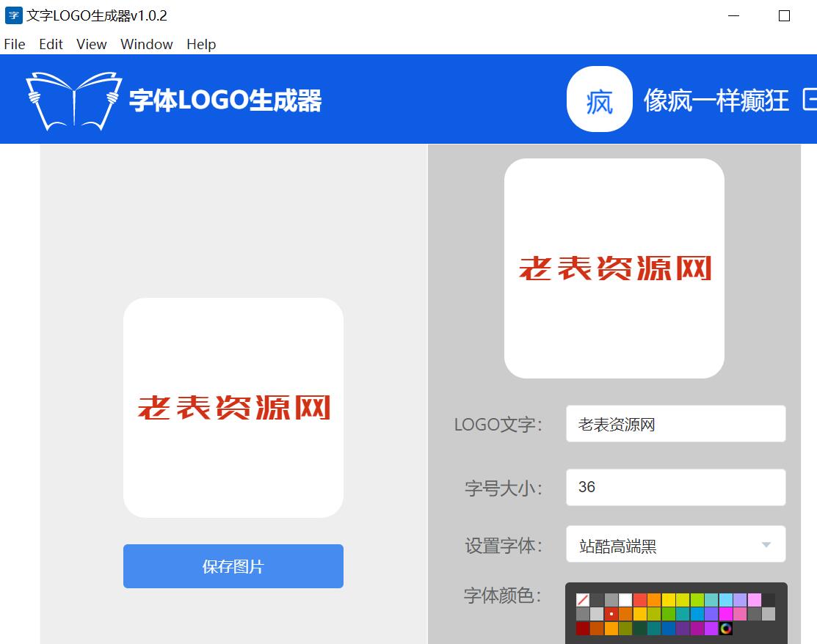Open the View menu

tap(92, 44)
